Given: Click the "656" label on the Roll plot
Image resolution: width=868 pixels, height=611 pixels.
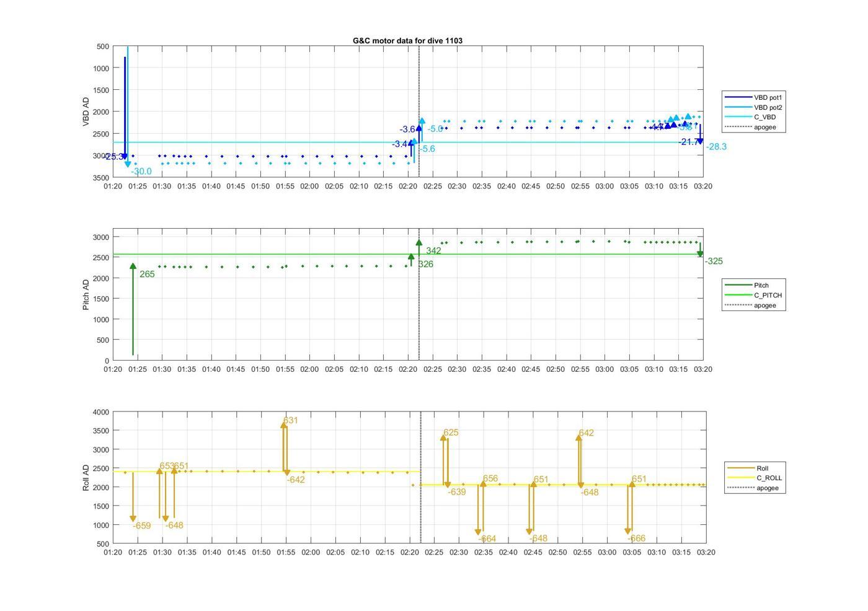Looking at the screenshot, I should [x=490, y=478].
